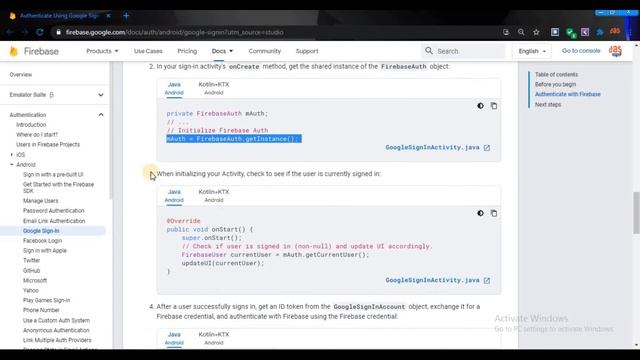The width and height of the screenshot is (640, 360).
Task: Open the Docs dropdown menu
Action: [x=222, y=51]
